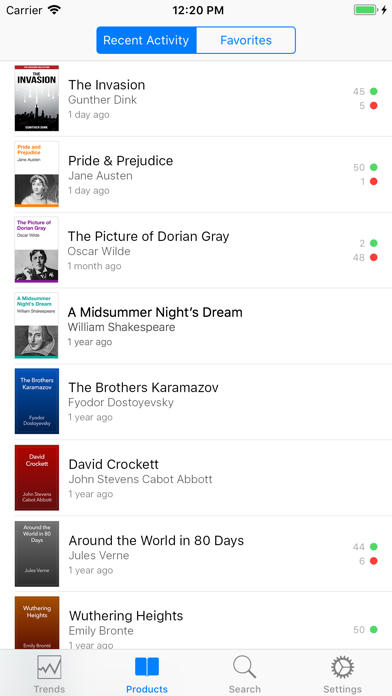Tap the red dot beside Pride & Prejudice
392x696 pixels.
click(x=374, y=182)
